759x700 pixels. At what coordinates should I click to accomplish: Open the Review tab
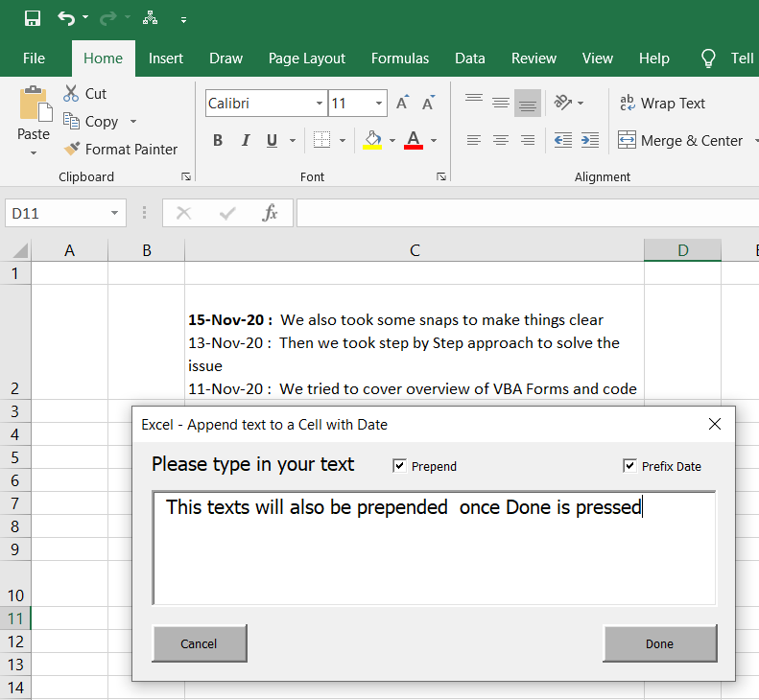tap(534, 58)
